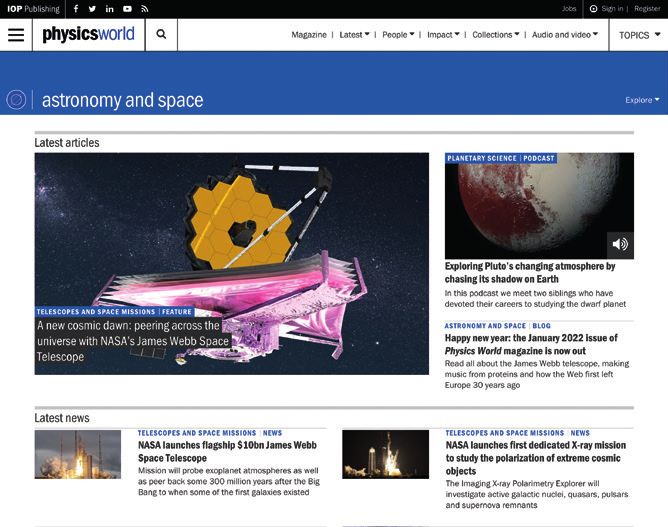
Task: Expand the Latest dropdown menu
Action: 354,35
